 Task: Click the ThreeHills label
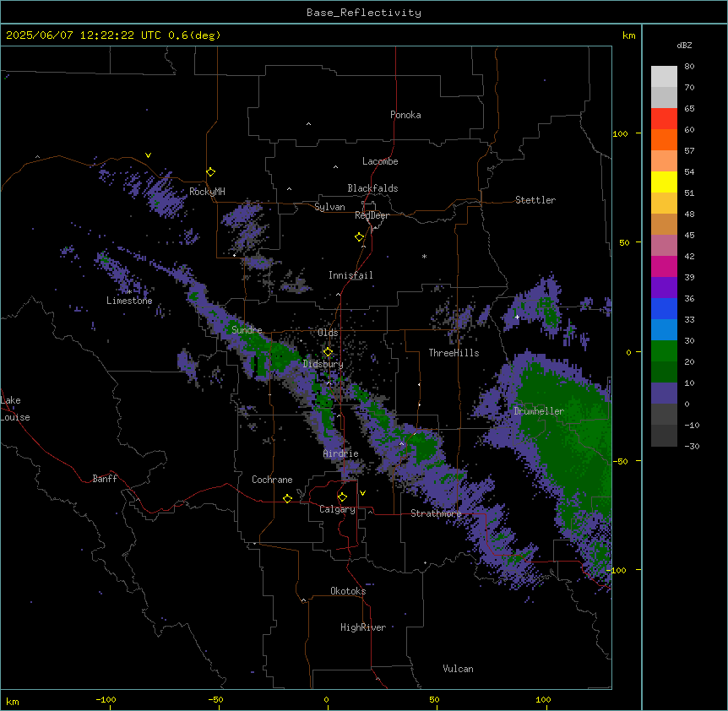pyautogui.click(x=454, y=353)
